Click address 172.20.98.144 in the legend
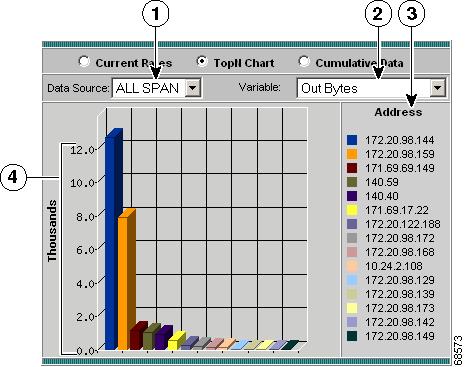 pos(400,140)
